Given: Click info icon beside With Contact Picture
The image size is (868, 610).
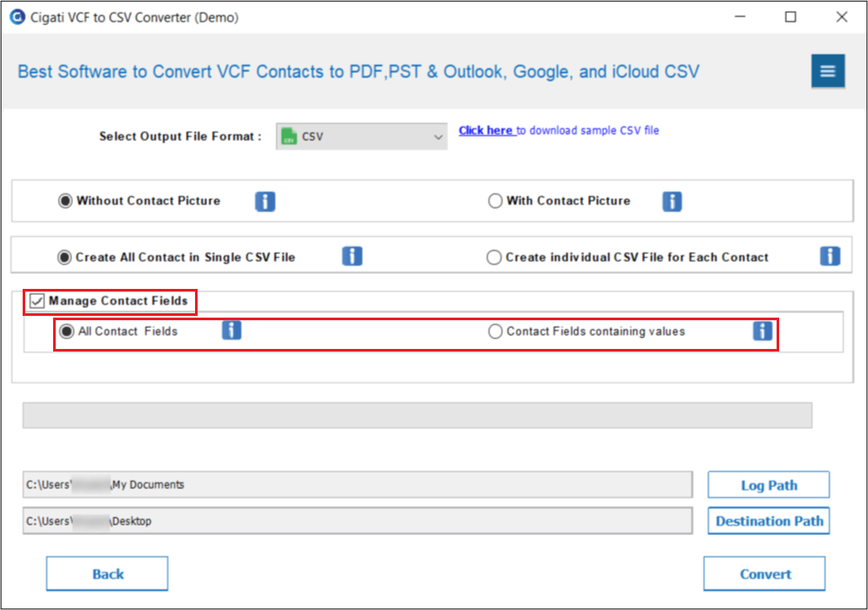Looking at the screenshot, I should [672, 201].
